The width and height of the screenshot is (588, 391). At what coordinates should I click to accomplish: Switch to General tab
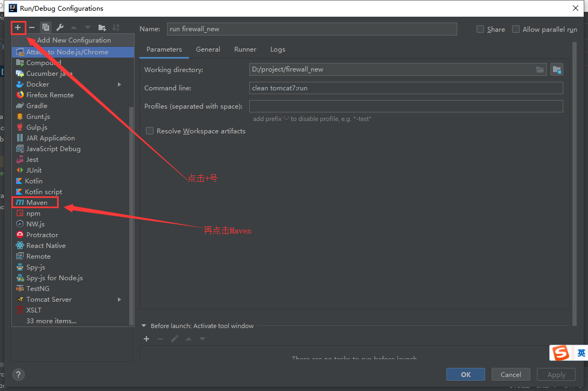(208, 49)
